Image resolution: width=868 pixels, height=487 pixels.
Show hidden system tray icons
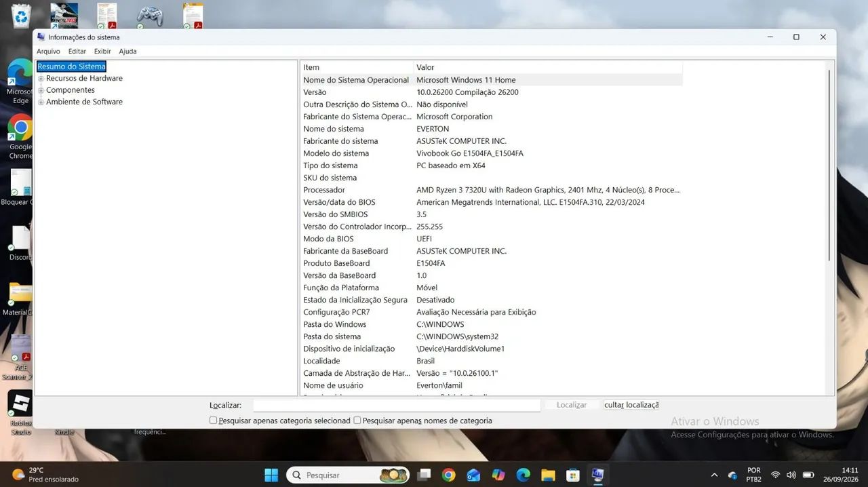click(714, 475)
